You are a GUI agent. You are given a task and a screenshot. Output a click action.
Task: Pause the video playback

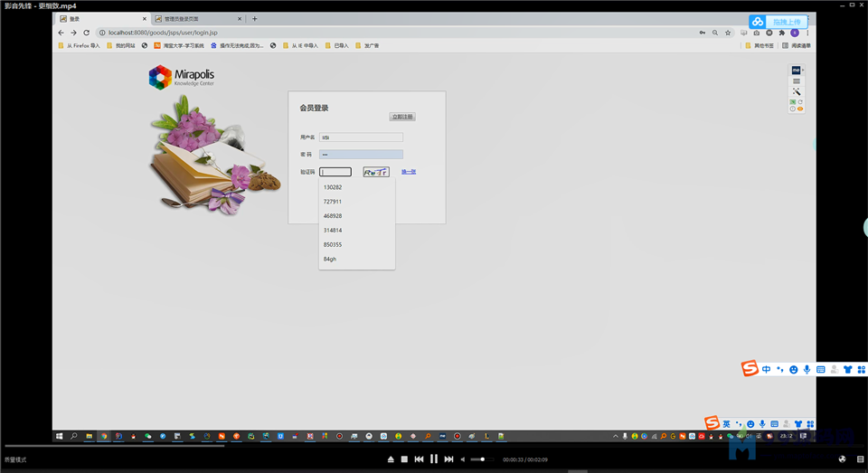[434, 459]
